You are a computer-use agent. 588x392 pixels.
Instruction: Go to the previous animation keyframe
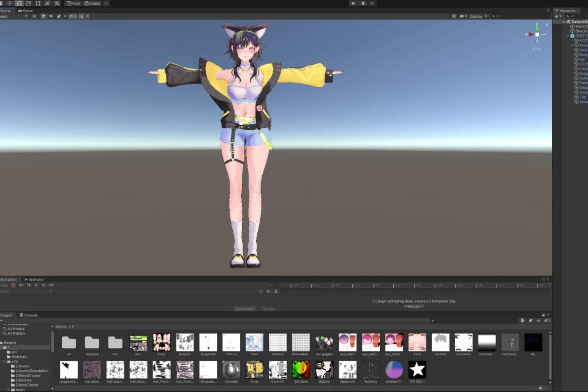(x=29, y=285)
